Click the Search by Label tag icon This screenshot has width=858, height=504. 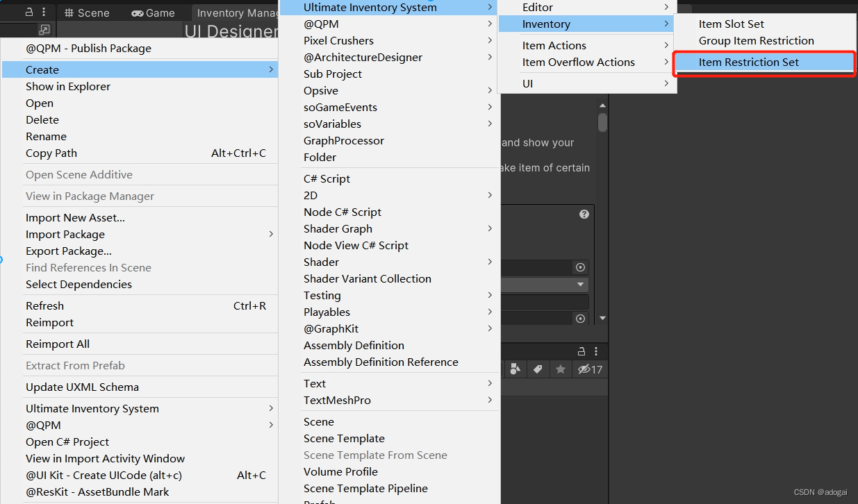point(538,369)
